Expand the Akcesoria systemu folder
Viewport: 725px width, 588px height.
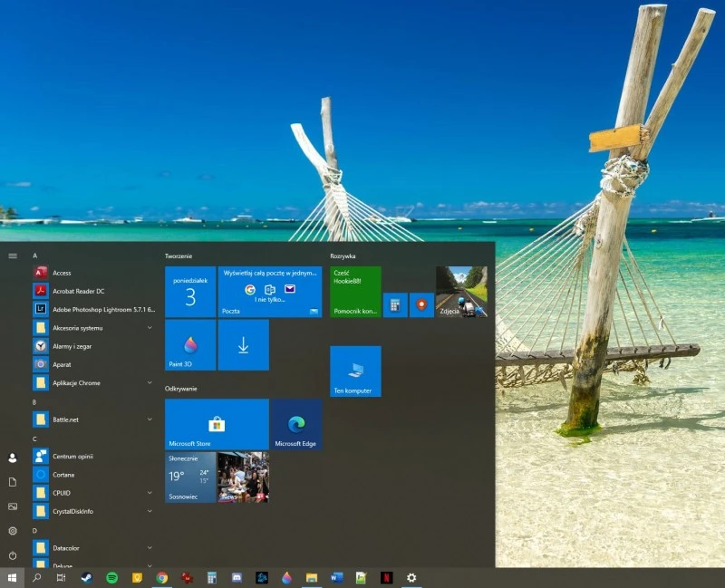150,328
